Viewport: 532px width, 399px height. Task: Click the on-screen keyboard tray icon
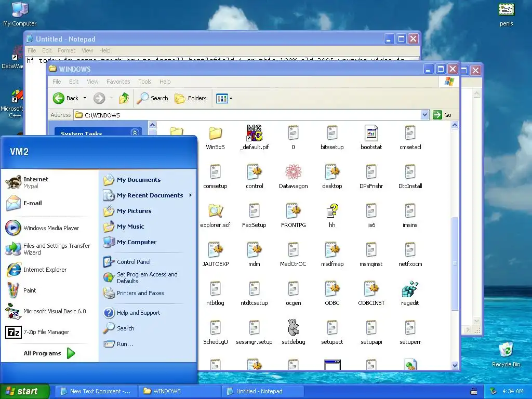click(x=474, y=392)
